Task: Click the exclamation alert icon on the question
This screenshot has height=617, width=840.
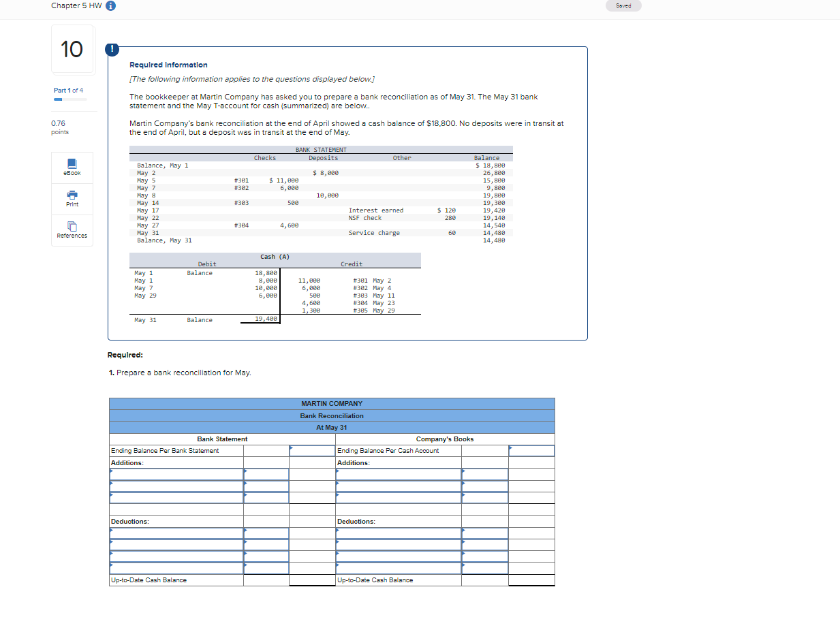Action: pos(111,49)
